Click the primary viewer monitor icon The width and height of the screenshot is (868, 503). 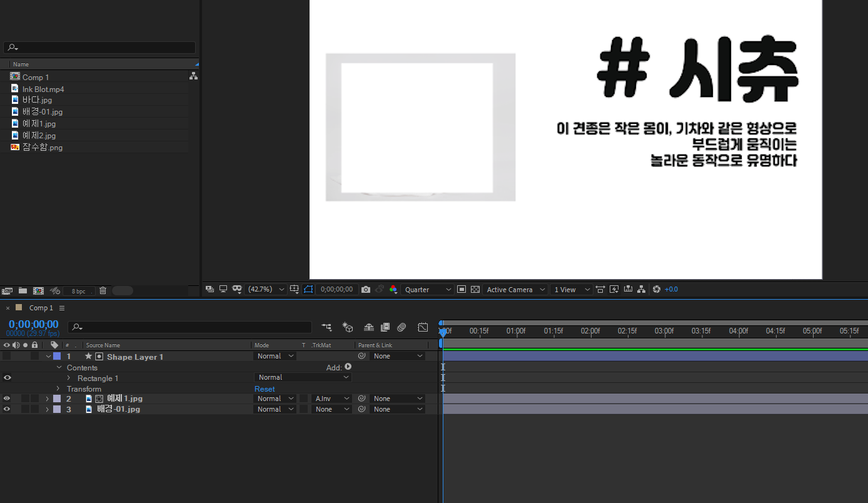point(223,289)
